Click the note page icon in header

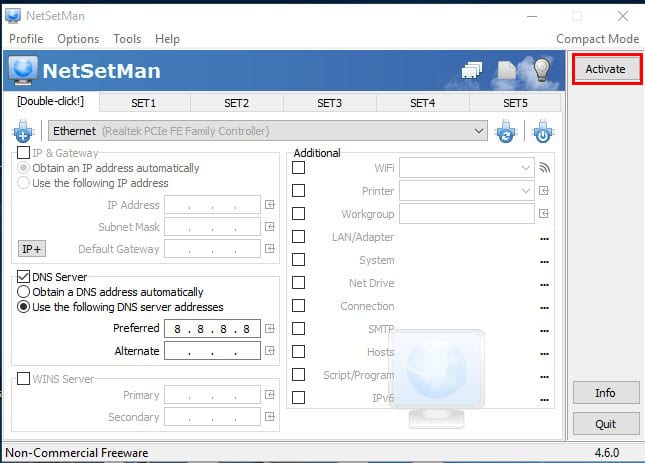[507, 70]
